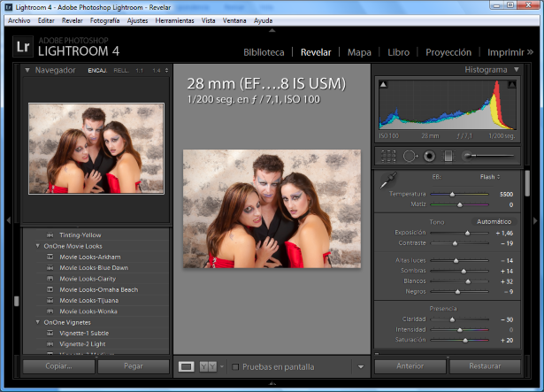Open the Editar menu
The image size is (544, 392).
pyautogui.click(x=46, y=20)
